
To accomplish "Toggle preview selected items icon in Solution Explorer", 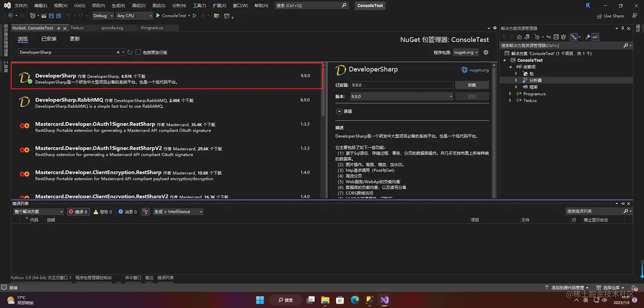I will click(595, 37).
